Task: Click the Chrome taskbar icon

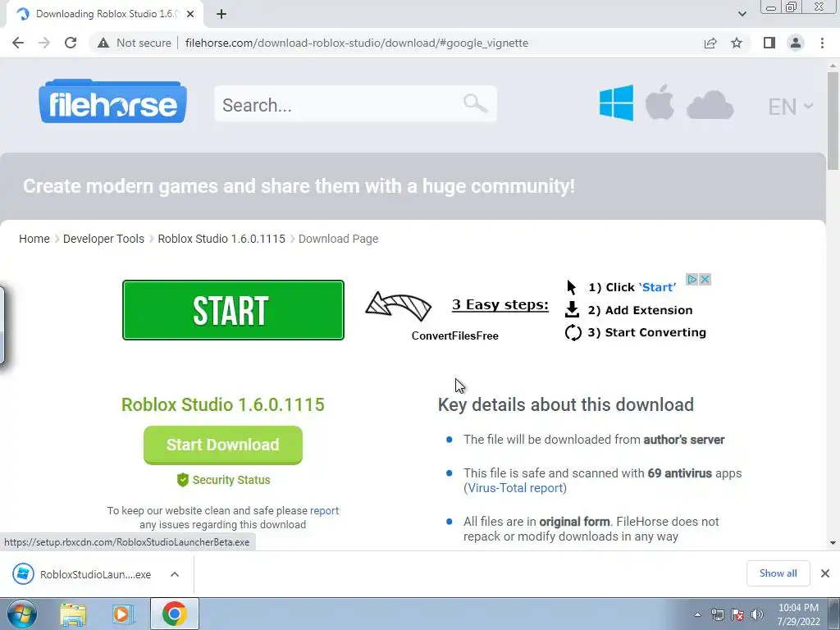Action: tap(175, 614)
